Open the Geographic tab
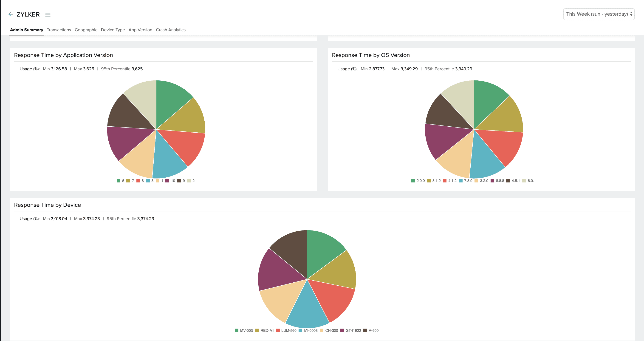Viewport: 644px width, 341px height. (x=86, y=30)
